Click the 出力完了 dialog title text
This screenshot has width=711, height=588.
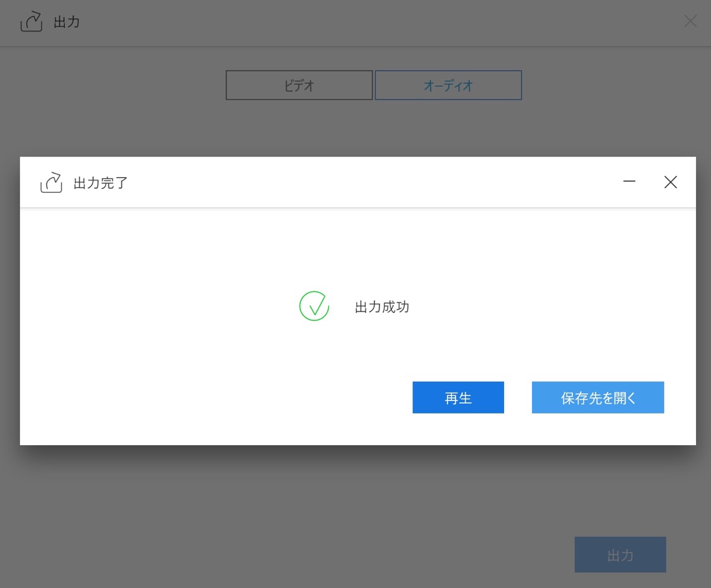point(101,183)
